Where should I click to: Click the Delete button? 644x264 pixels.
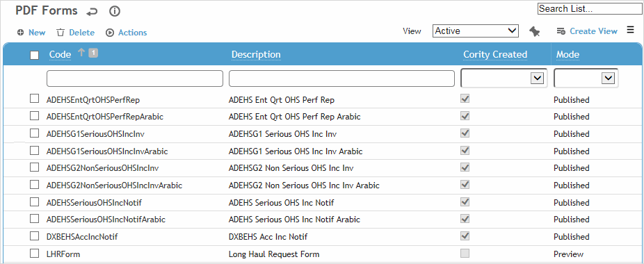(x=76, y=33)
